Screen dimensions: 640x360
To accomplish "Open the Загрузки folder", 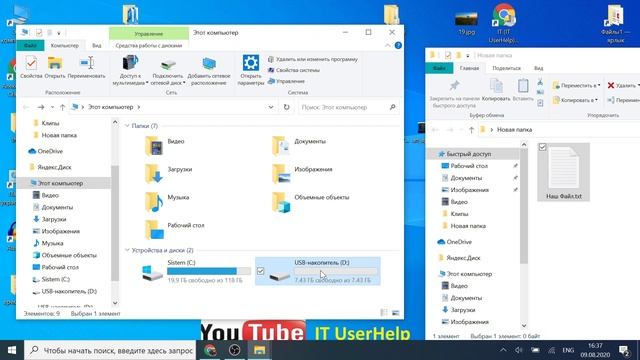I will [x=154, y=173].
